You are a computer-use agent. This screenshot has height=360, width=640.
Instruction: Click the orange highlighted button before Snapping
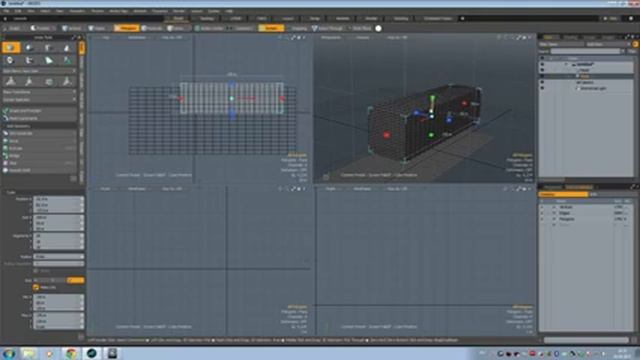click(271, 28)
